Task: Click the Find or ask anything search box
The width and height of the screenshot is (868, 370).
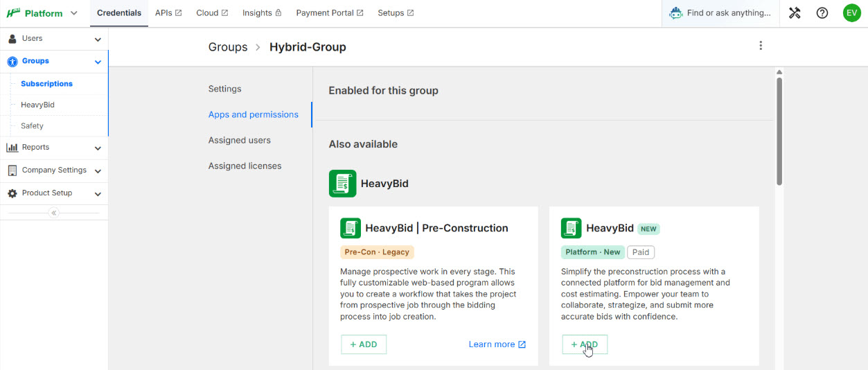Action: 721,13
